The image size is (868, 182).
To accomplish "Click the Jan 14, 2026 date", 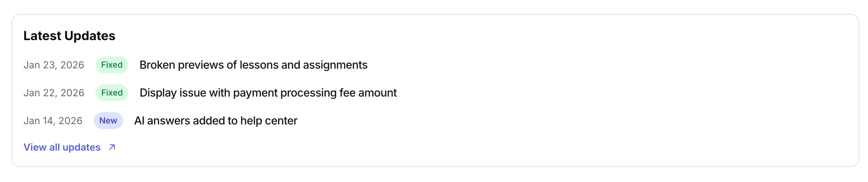I will coord(53,121).
